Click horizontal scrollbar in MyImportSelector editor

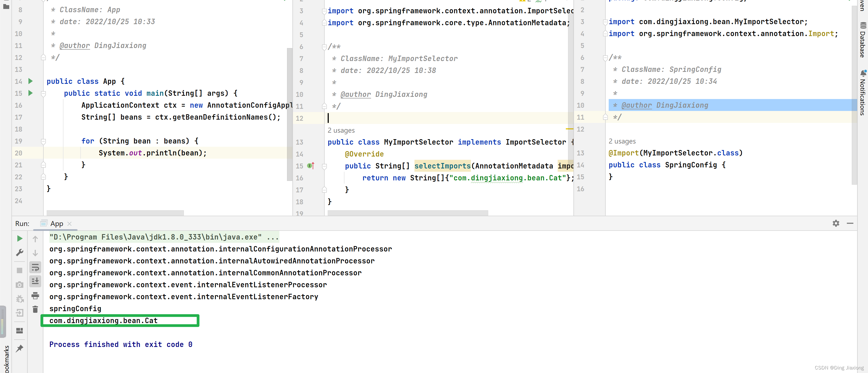click(408, 213)
